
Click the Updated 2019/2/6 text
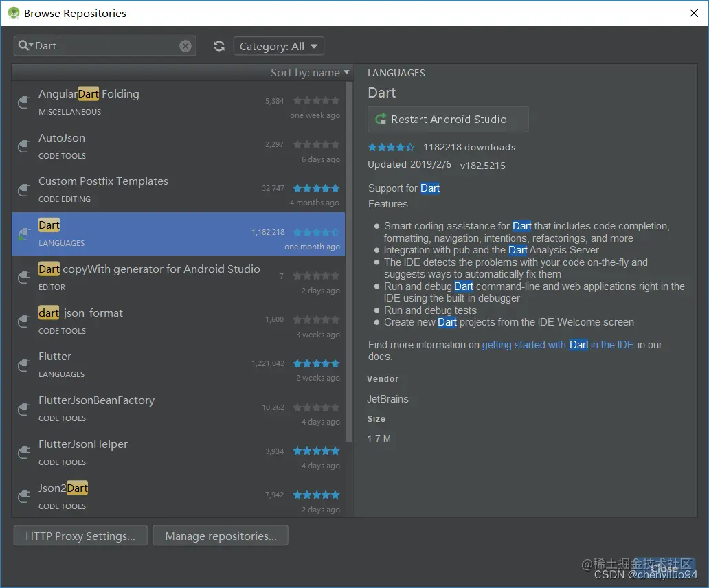409,164
